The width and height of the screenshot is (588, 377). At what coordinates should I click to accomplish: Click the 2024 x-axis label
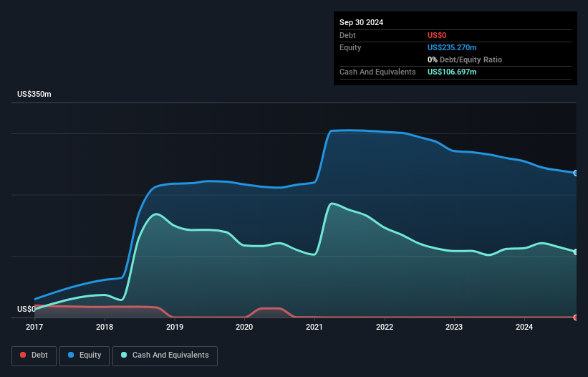[x=524, y=327]
